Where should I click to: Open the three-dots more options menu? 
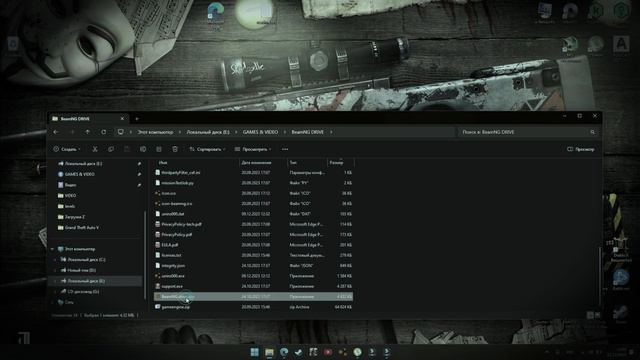coord(285,149)
